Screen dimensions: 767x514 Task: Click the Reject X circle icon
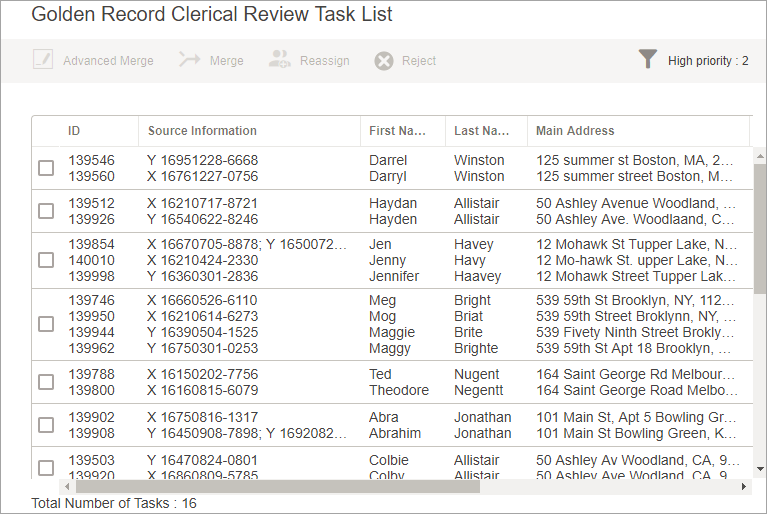[384, 61]
